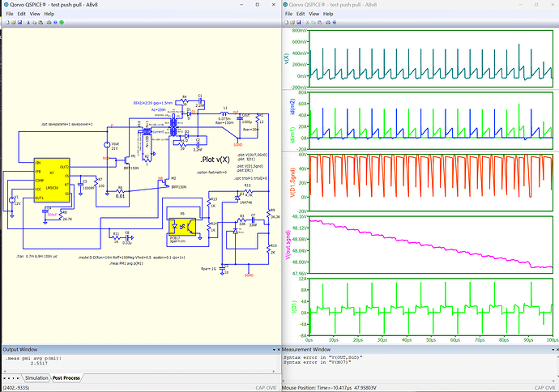Open Help menu in waveform window

tap(328, 14)
